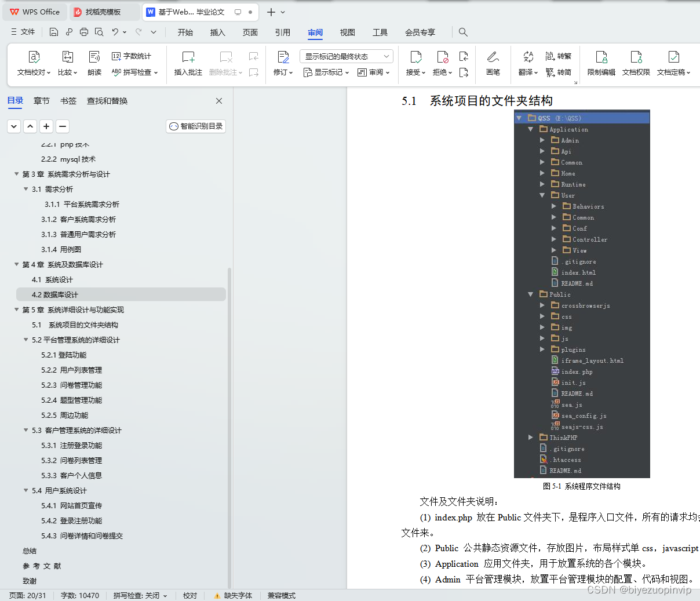Switch to the 视图 ribbon tab

347,32
